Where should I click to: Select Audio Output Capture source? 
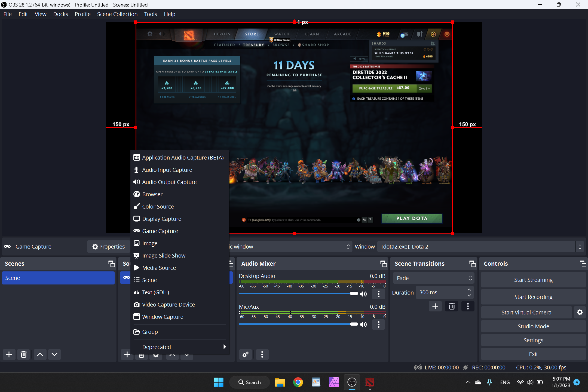pos(180,182)
